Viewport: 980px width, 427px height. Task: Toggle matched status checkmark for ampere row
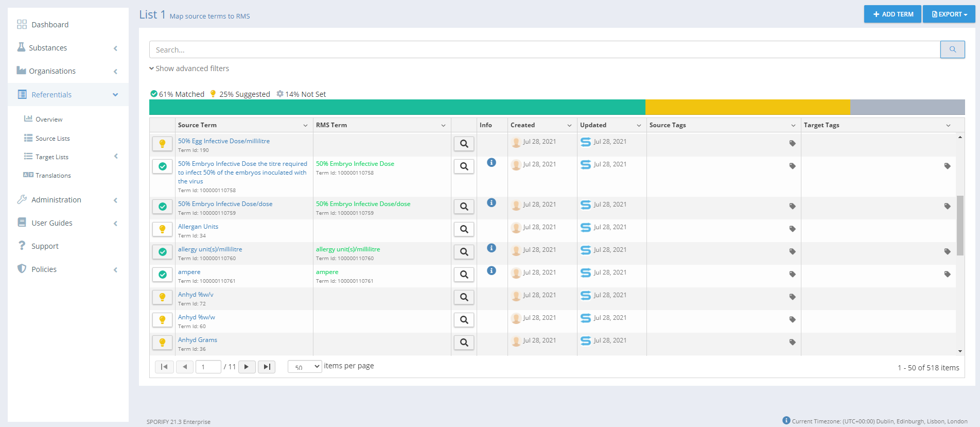click(163, 275)
